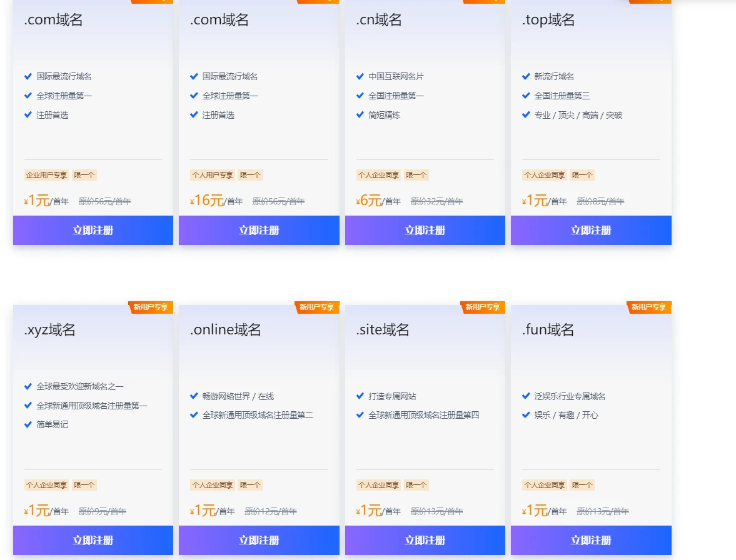Image resolution: width=736 pixels, height=560 pixels.
Task: Click the checkmark next to 泛娱乐行业专属域名
Action: tap(526, 396)
